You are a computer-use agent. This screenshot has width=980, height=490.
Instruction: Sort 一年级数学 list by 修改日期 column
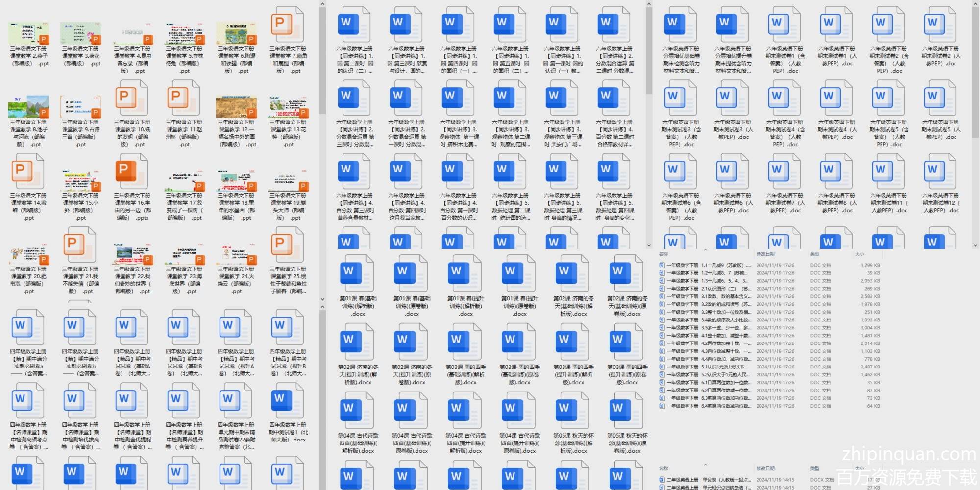click(765, 254)
